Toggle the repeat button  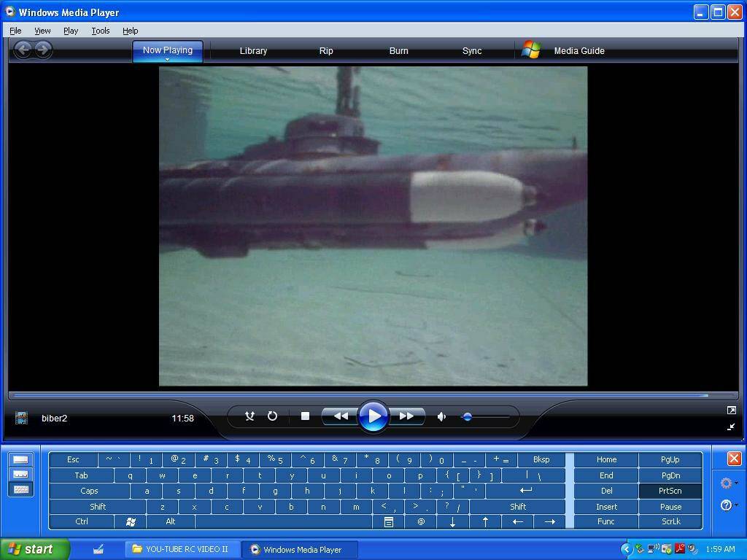272,416
